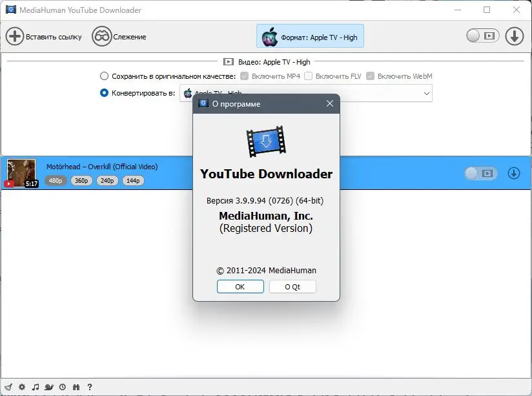Select the convert to radio button

[x=104, y=93]
